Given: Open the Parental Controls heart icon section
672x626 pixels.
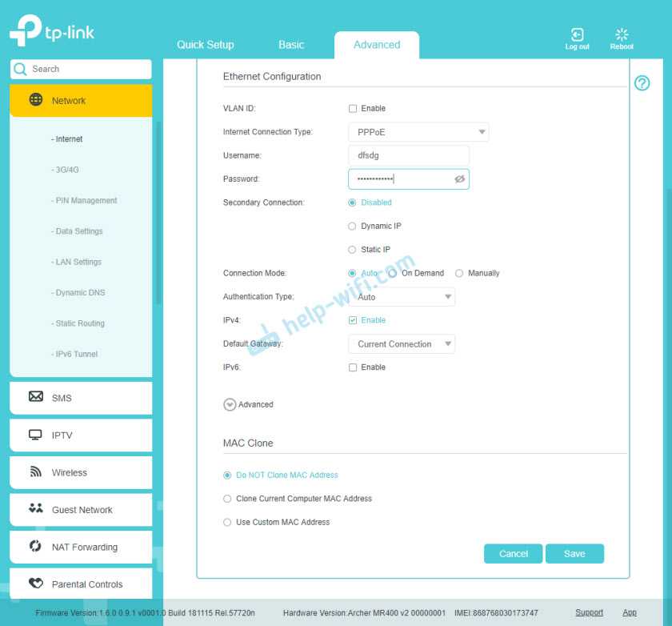Looking at the screenshot, I should pos(36,584).
